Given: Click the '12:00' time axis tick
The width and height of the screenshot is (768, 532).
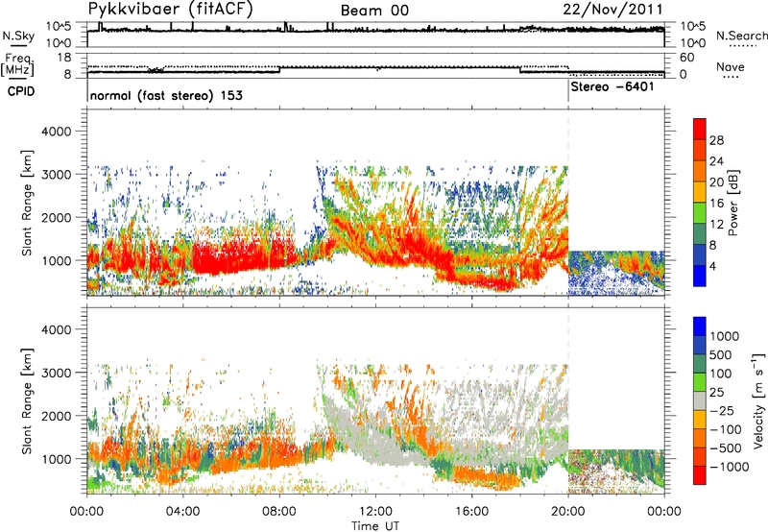Looking at the screenshot, I should tap(375, 512).
